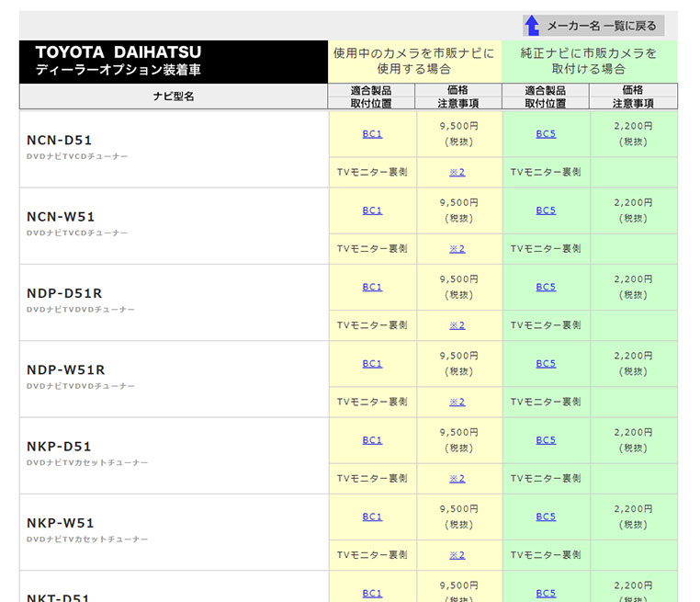Viewport: 700px width, 602px height.
Task: Click green TVモニター裏側 cell for NDP-W51R
Action: [546, 402]
